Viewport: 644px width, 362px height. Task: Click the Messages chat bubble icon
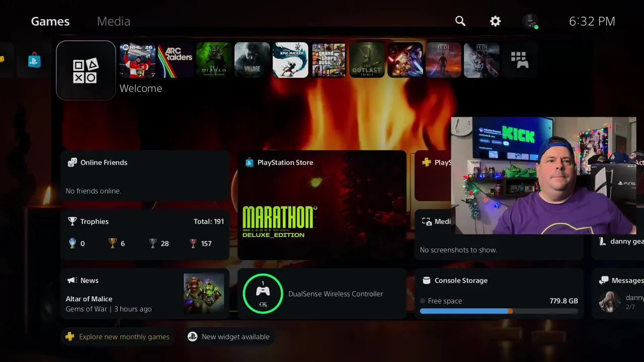point(604,281)
